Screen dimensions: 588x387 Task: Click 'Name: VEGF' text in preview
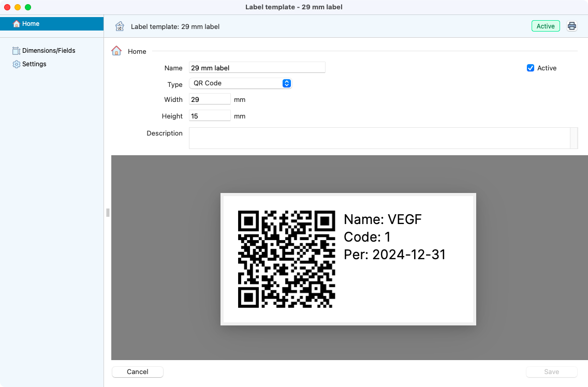[383, 219]
